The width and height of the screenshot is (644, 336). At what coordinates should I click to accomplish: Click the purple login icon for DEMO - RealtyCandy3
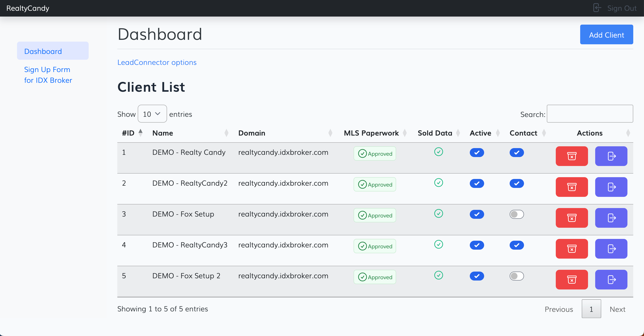(x=611, y=249)
